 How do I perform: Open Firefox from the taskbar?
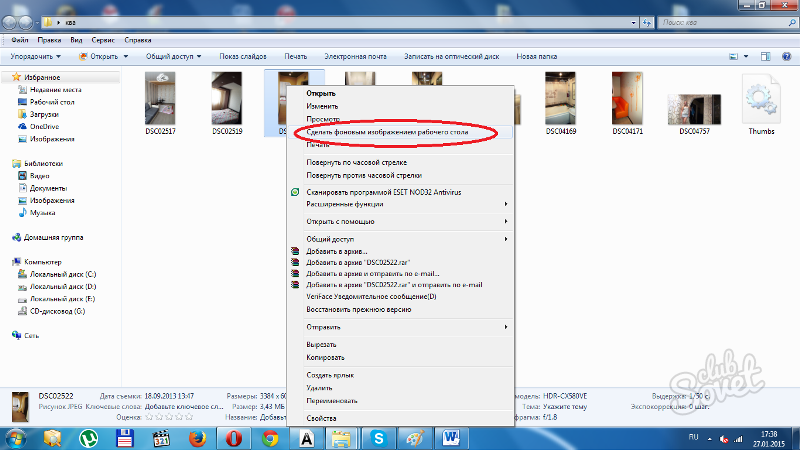[x=196, y=437]
